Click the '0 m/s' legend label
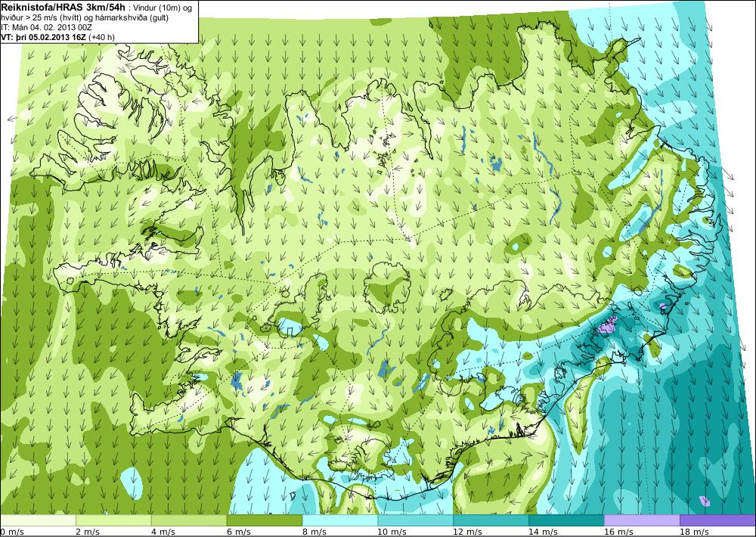 tap(12, 532)
